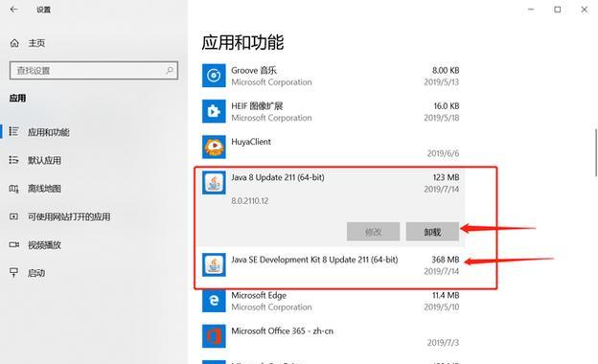This screenshot has width=598, height=364.
Task: Click the vertical scrollbar thumb of apps list
Action: [596, 152]
